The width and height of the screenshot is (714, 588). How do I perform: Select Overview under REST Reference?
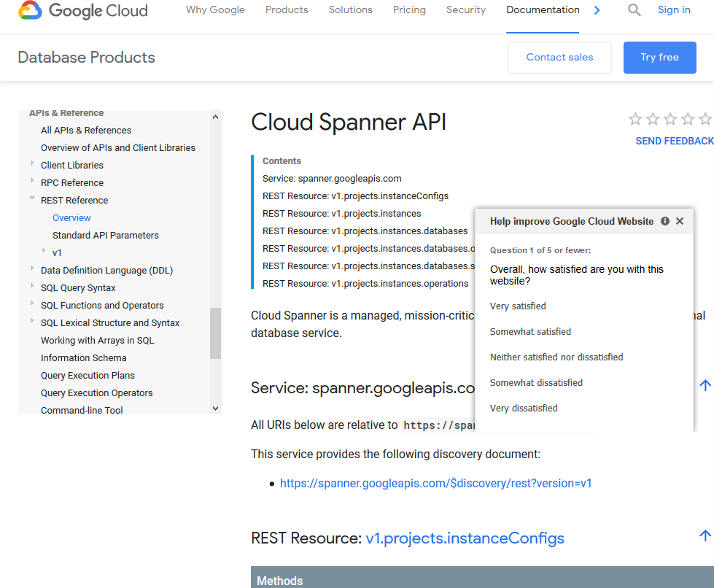point(71,217)
